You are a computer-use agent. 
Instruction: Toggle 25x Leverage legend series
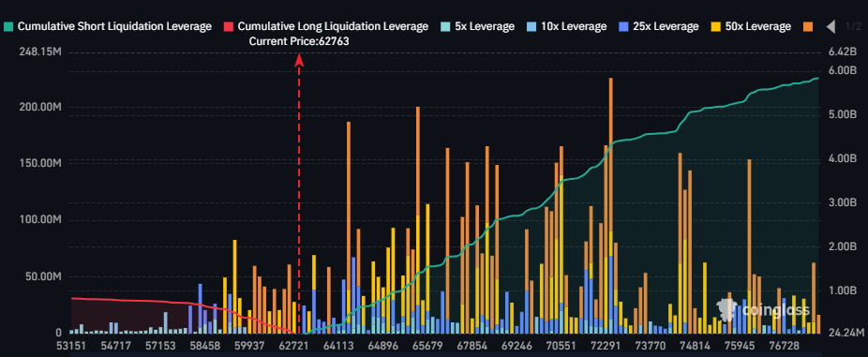(659, 26)
